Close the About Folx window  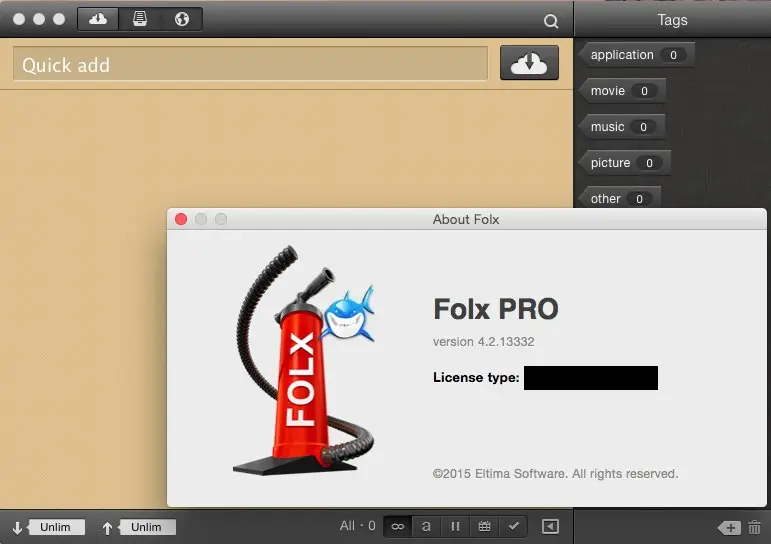[181, 219]
